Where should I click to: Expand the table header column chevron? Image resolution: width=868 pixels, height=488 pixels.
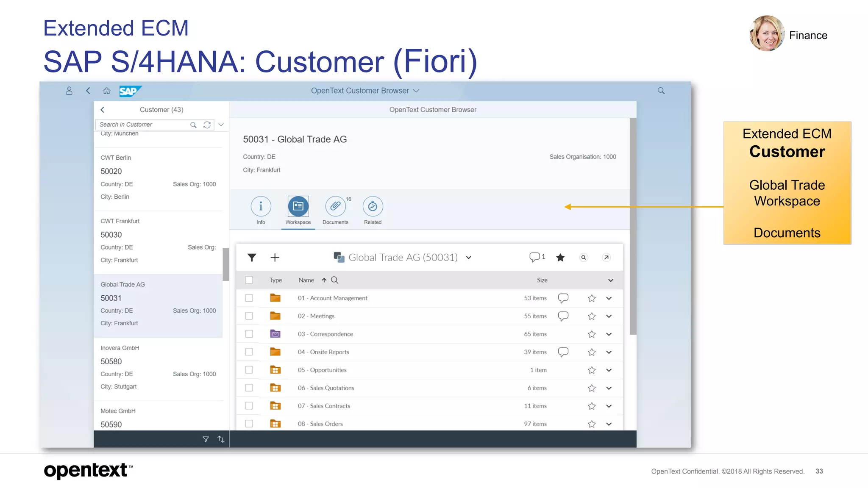pos(611,280)
